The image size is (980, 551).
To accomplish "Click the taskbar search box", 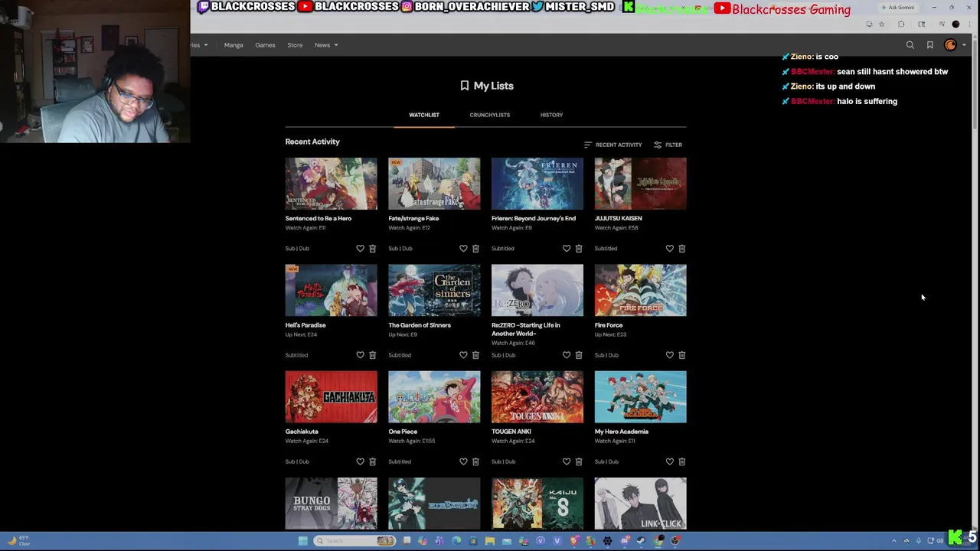I will [x=354, y=541].
